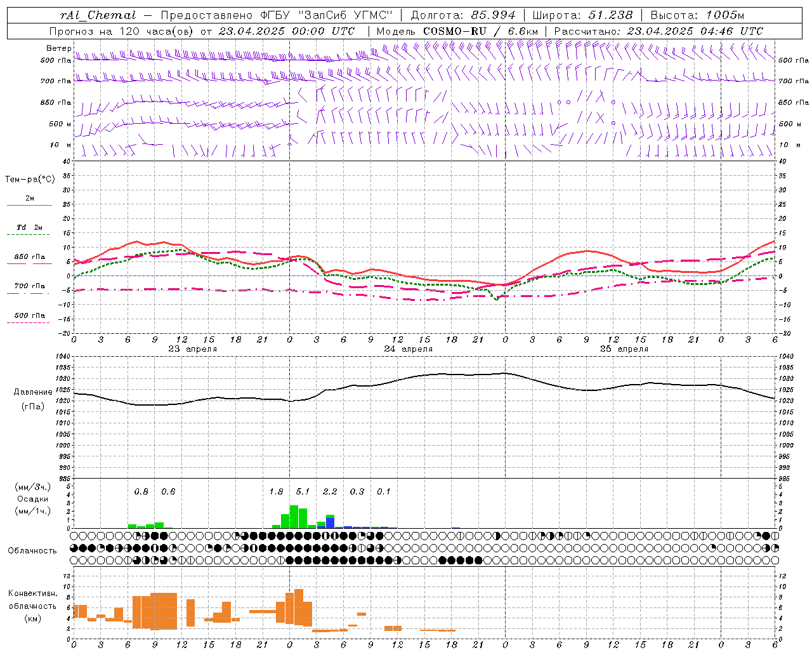The image size is (812, 650).
Task: Click the 23 апреля date label
Action: (192, 349)
